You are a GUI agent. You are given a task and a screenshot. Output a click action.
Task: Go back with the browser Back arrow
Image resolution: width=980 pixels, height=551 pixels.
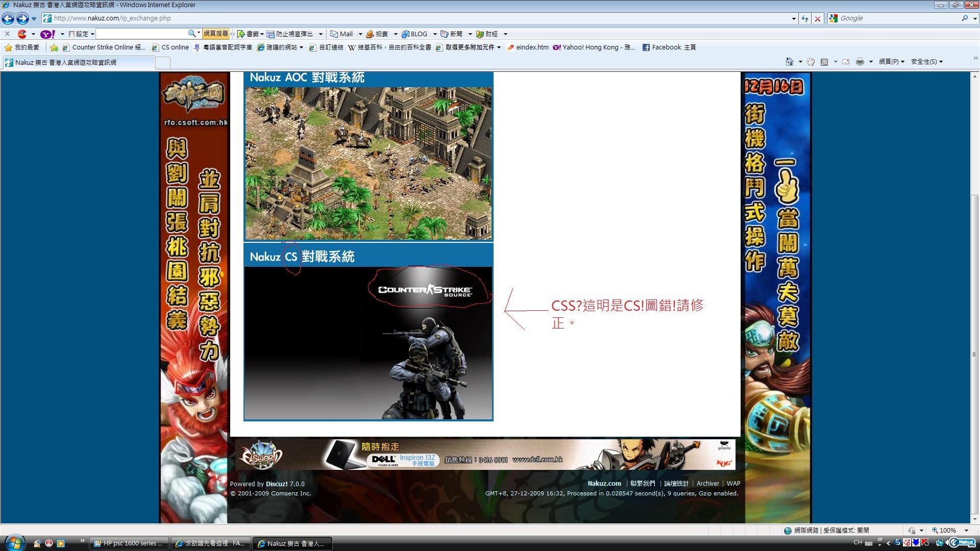[x=8, y=18]
